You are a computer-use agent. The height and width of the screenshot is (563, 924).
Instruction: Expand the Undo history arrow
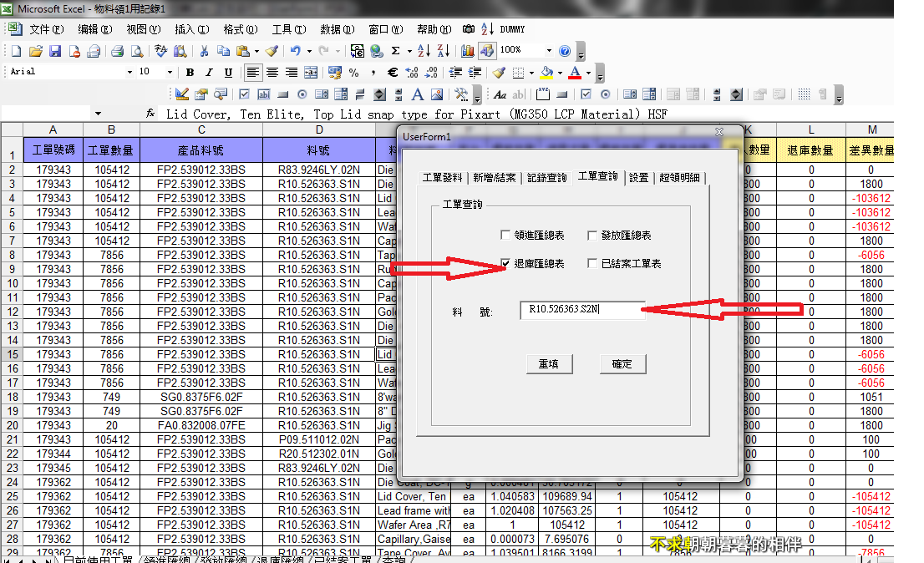[x=309, y=51]
